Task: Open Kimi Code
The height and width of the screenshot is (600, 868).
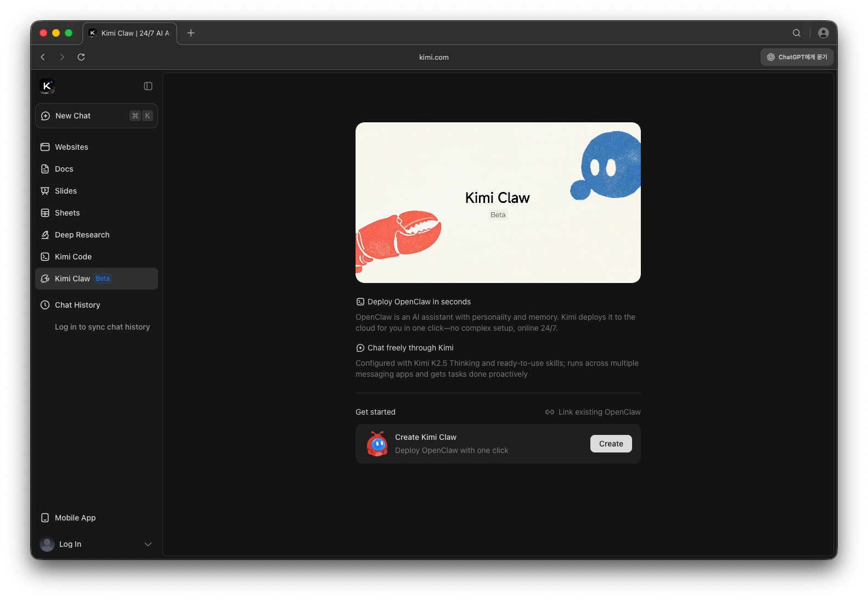Action: click(x=97, y=257)
